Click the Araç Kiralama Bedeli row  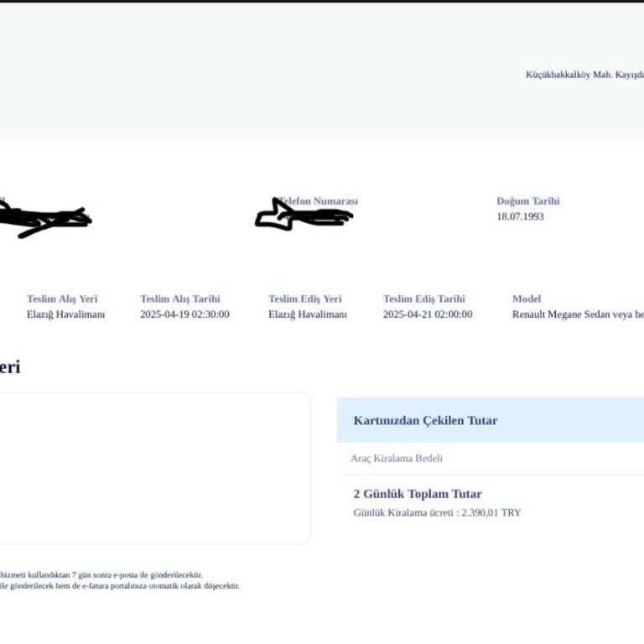pos(491,459)
